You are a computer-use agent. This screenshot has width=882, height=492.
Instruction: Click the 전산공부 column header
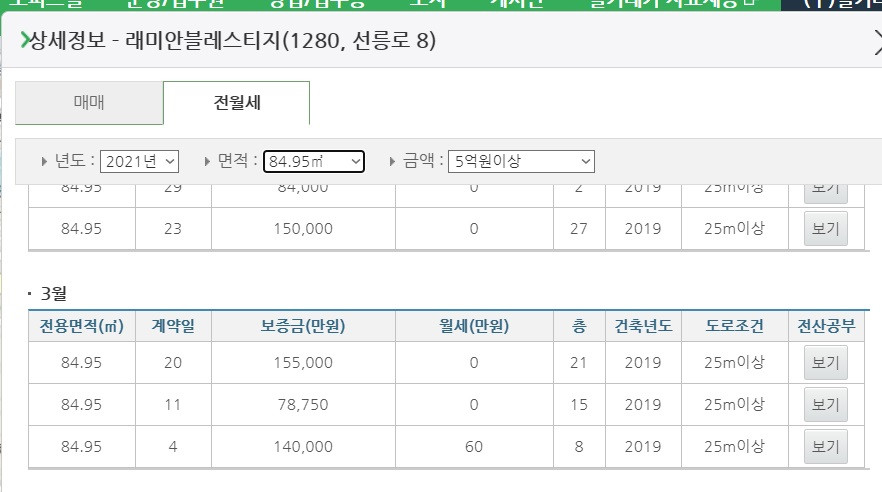click(x=826, y=326)
